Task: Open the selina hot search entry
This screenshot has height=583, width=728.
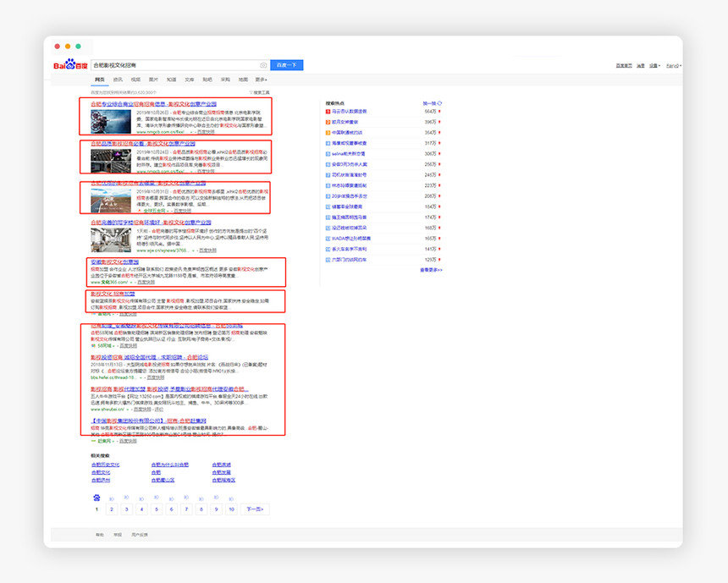Action: pos(348,154)
